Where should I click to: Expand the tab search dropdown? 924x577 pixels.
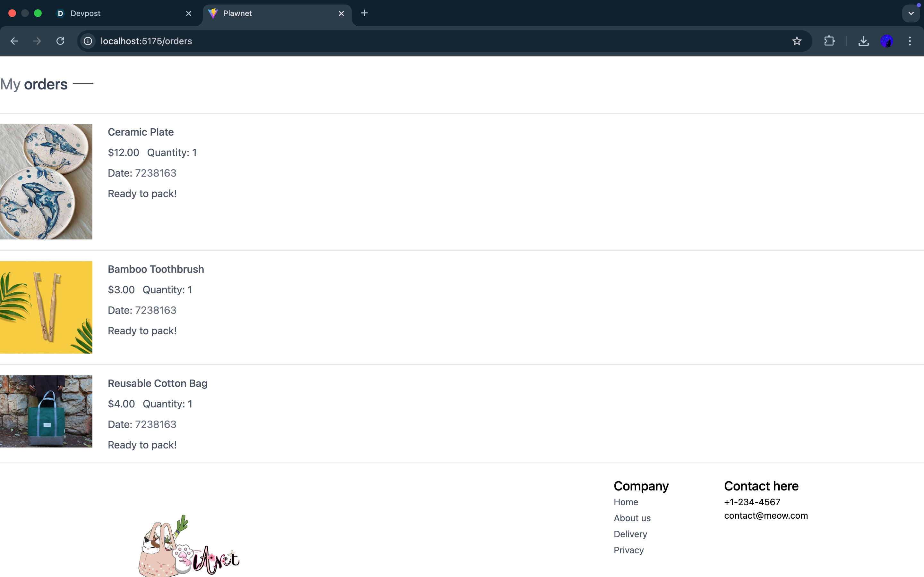coord(911,13)
